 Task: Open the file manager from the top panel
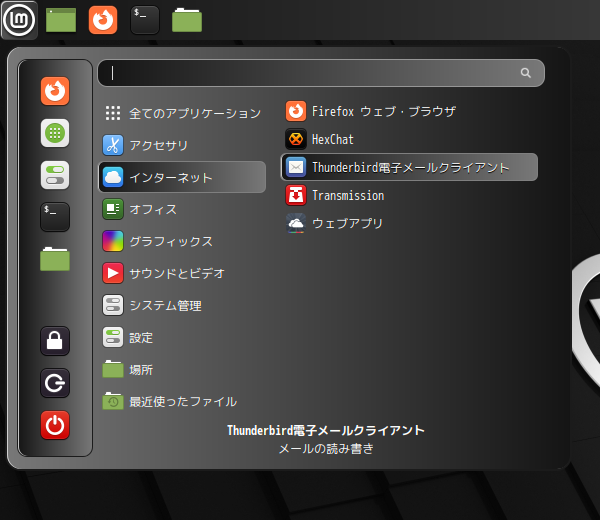[187, 20]
